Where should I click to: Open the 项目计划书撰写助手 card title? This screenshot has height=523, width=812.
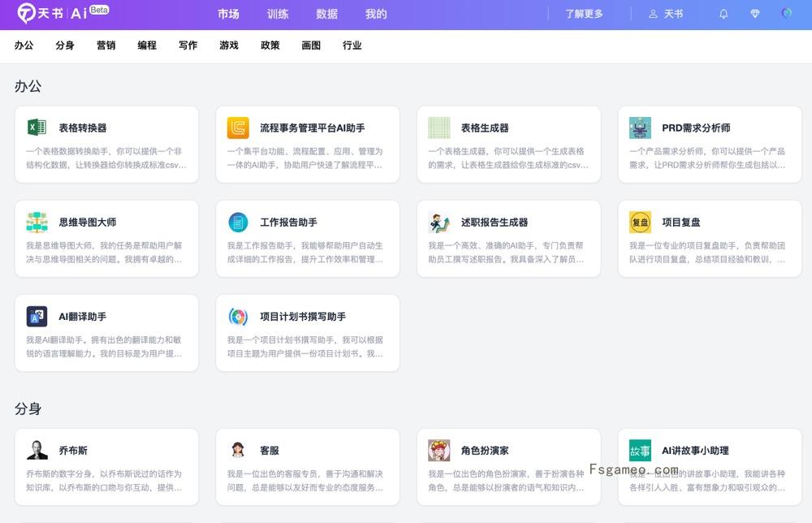click(302, 317)
